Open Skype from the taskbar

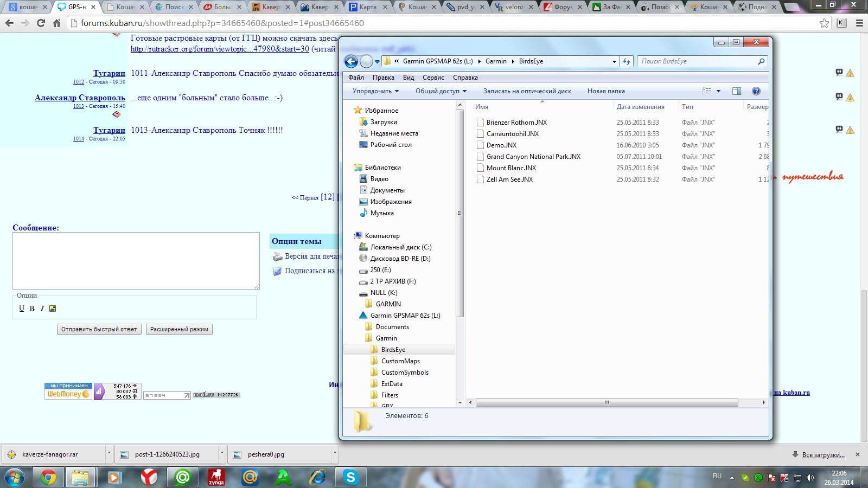[x=350, y=477]
